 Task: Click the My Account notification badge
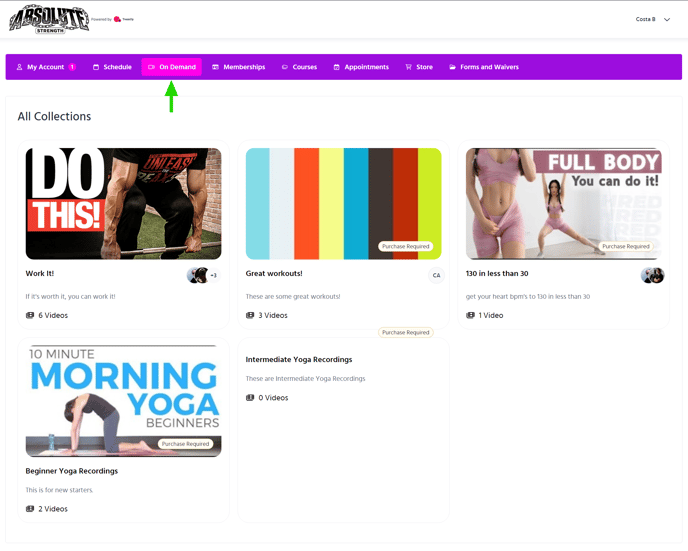[72, 67]
